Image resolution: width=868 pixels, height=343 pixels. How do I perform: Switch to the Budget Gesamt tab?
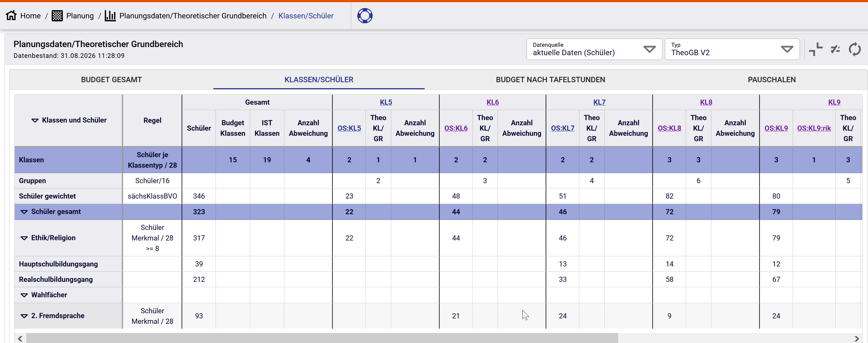(112, 80)
